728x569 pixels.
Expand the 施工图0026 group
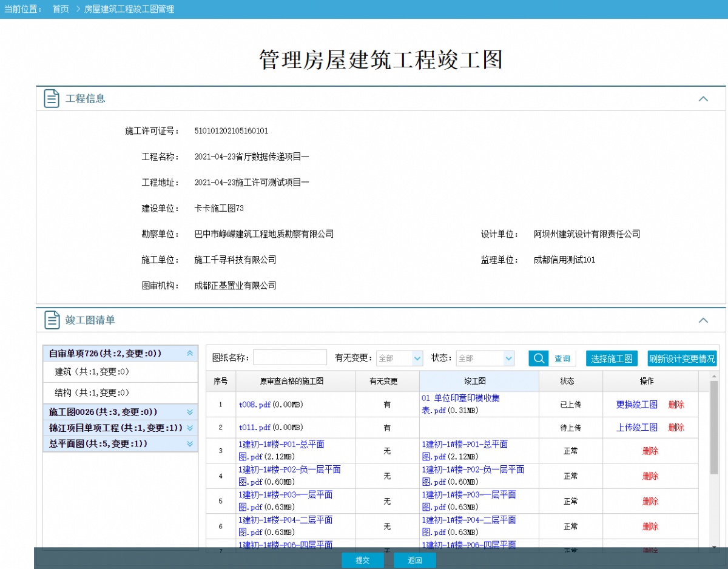pos(190,412)
